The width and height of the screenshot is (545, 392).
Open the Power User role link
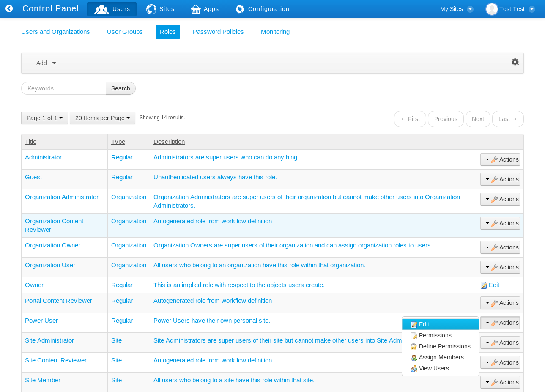point(41,321)
